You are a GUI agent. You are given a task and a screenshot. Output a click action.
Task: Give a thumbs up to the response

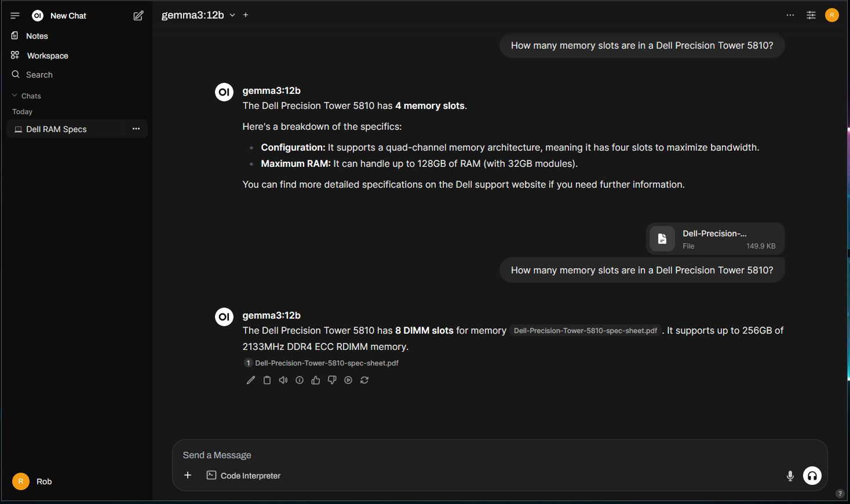(316, 380)
